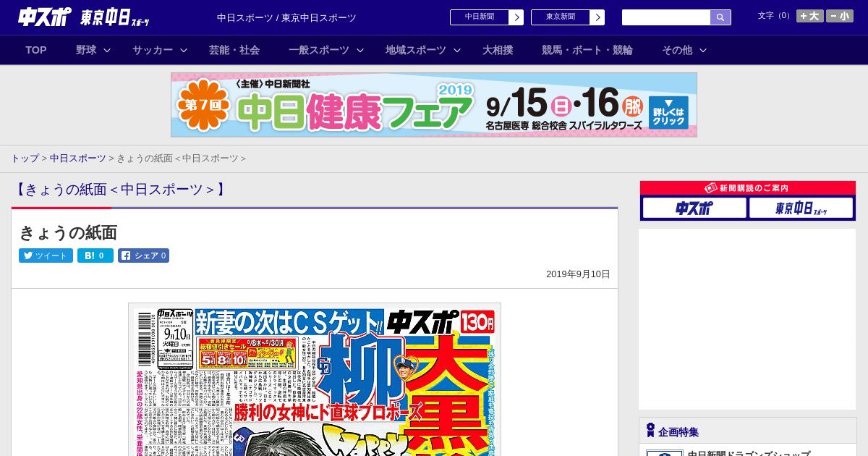Screen dimensions: 868x456
Task: Click the date 2019年9月10日
Action: [x=578, y=274]
